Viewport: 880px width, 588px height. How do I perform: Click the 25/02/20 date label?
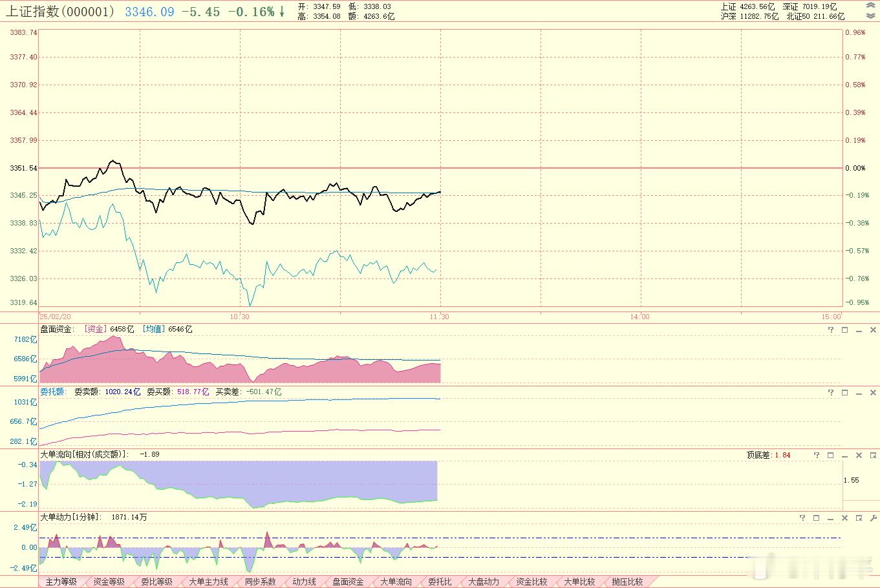[56, 317]
